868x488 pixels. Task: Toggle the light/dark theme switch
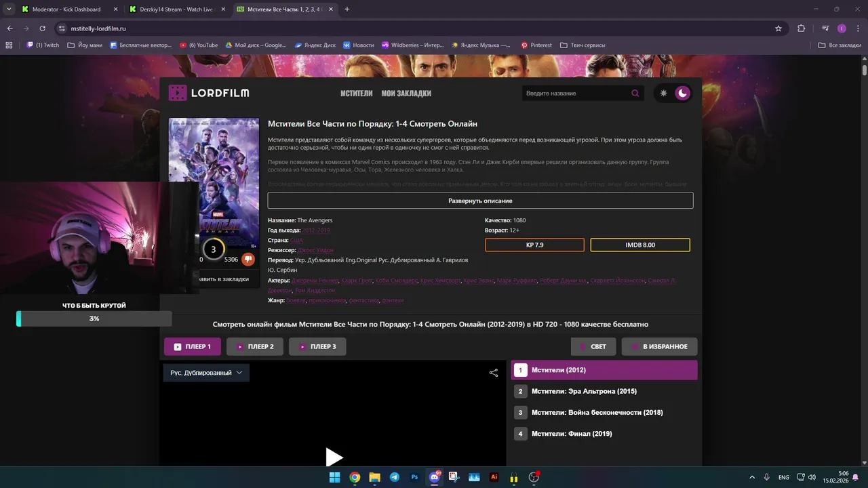pyautogui.click(x=673, y=93)
